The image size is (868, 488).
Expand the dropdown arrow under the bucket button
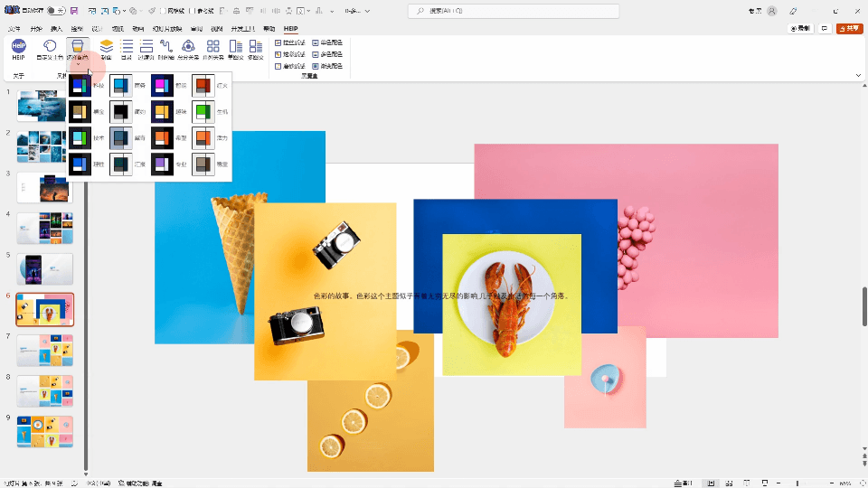(x=78, y=65)
